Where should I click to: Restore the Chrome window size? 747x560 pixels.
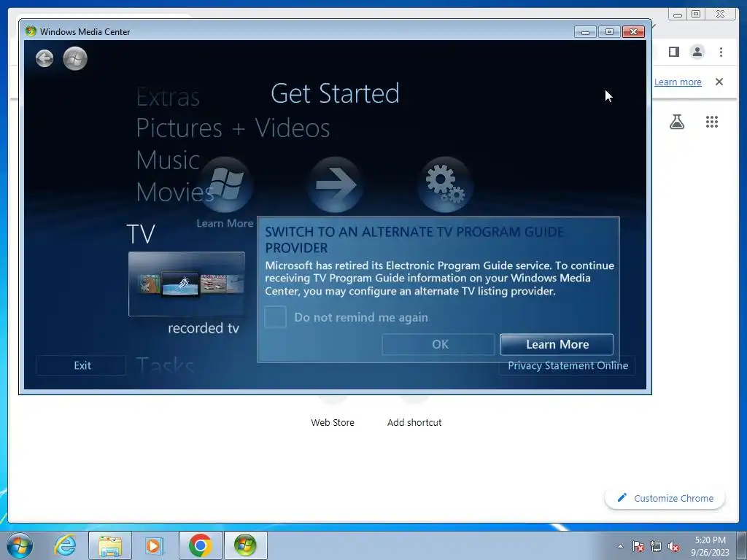coord(696,15)
